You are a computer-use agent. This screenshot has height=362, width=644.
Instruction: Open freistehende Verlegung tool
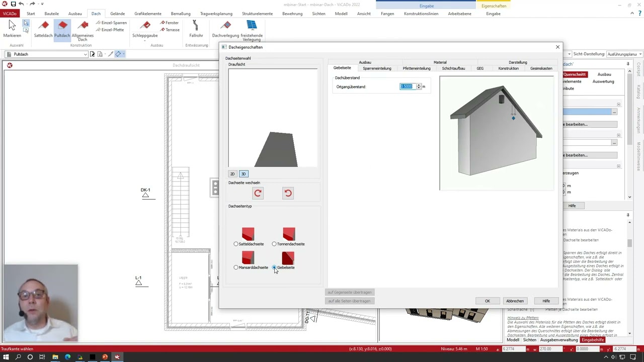(x=252, y=31)
